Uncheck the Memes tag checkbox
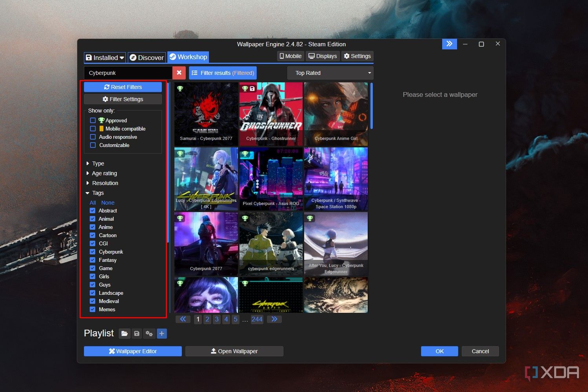 pyautogui.click(x=93, y=309)
